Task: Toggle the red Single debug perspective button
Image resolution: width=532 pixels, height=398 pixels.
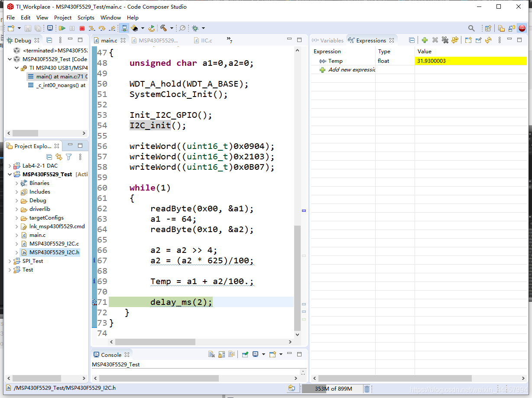Action: tap(522, 28)
